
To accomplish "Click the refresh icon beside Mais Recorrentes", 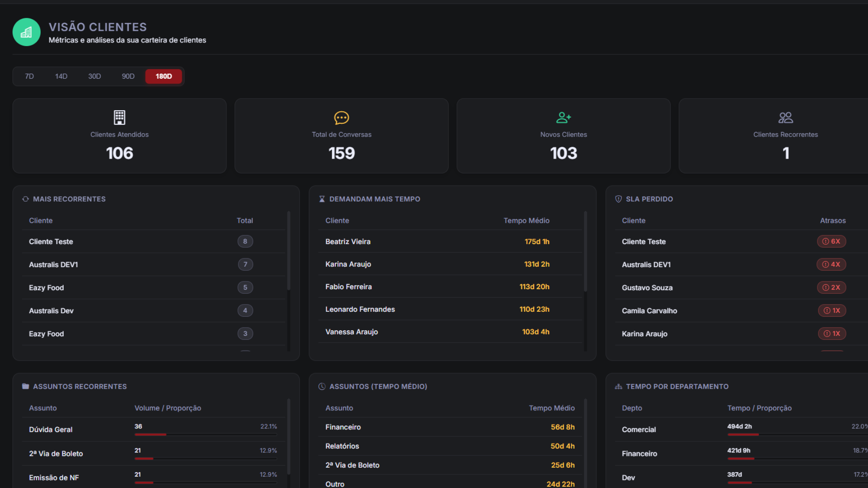I will [x=25, y=199].
